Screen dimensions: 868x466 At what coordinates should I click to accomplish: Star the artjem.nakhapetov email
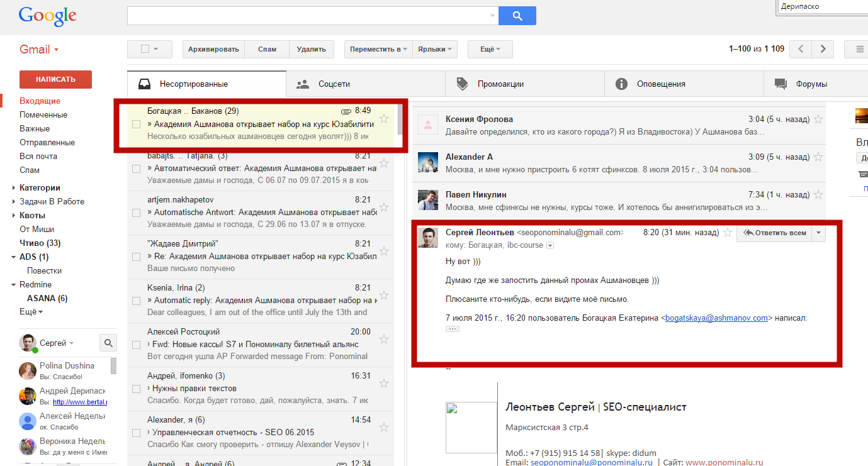tap(384, 208)
